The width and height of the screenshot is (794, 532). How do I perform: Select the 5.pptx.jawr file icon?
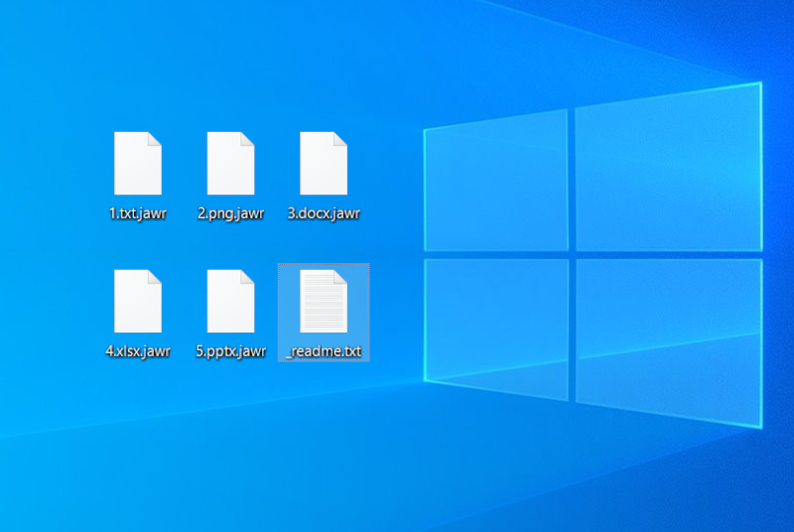[x=230, y=301]
